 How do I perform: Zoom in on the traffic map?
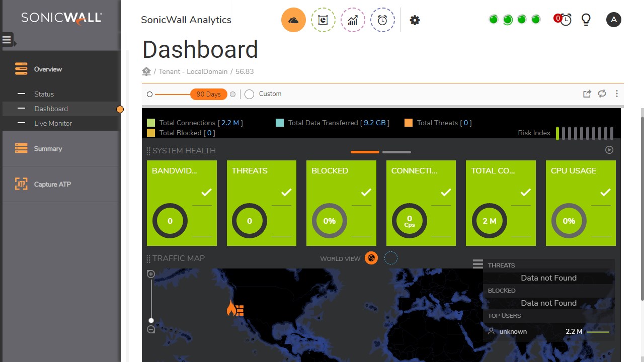(x=150, y=274)
